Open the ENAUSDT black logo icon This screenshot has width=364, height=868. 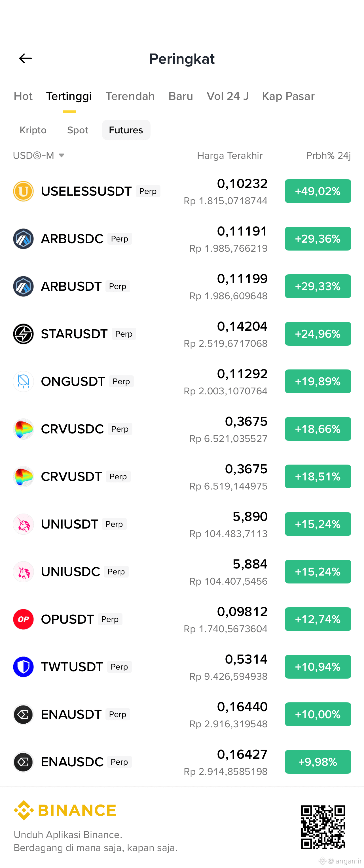click(23, 714)
